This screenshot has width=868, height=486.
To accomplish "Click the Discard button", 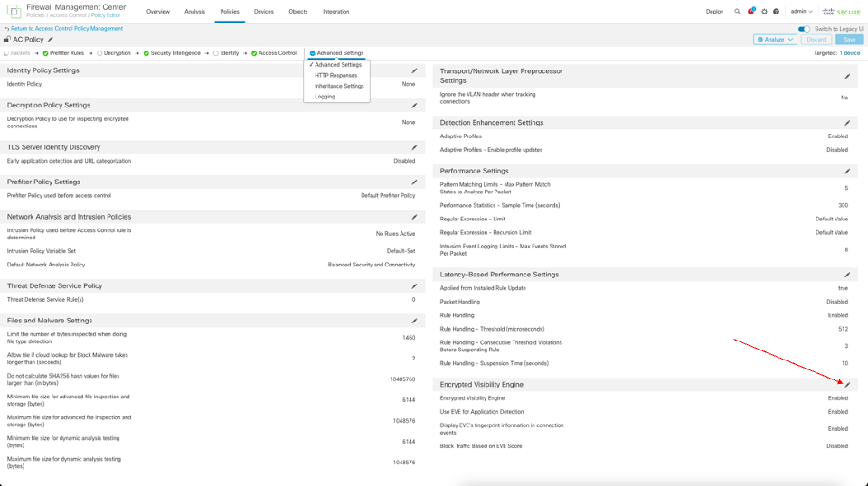I will click(x=816, y=39).
